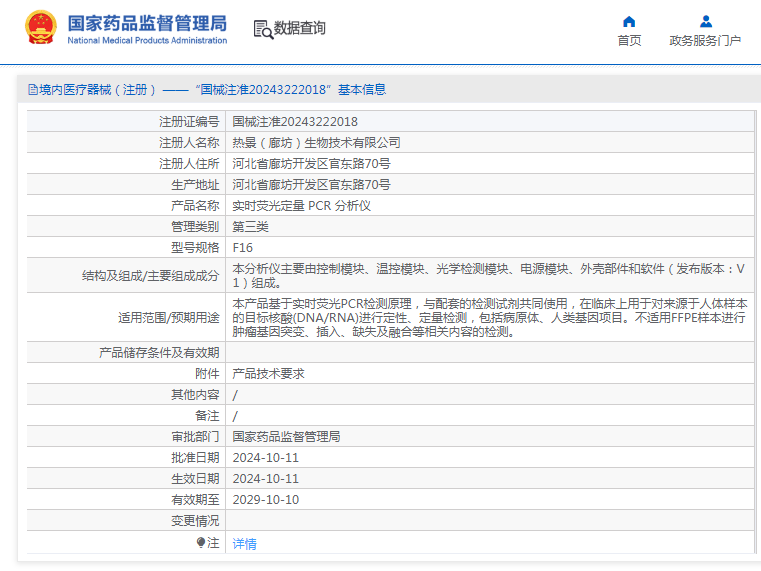The image size is (761, 571).
Task: Open the 详情 link
Action: pos(245,544)
